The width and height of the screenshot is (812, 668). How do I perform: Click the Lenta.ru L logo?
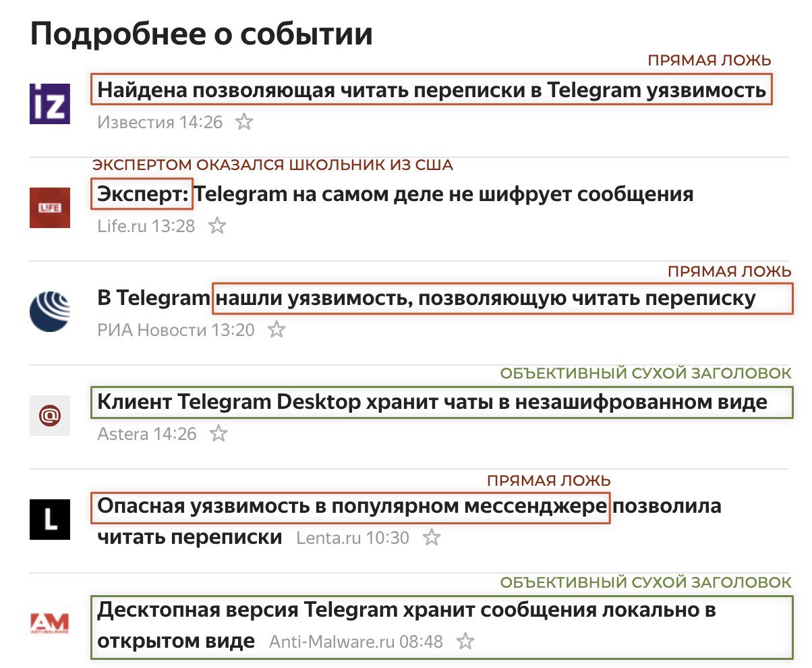click(x=50, y=520)
